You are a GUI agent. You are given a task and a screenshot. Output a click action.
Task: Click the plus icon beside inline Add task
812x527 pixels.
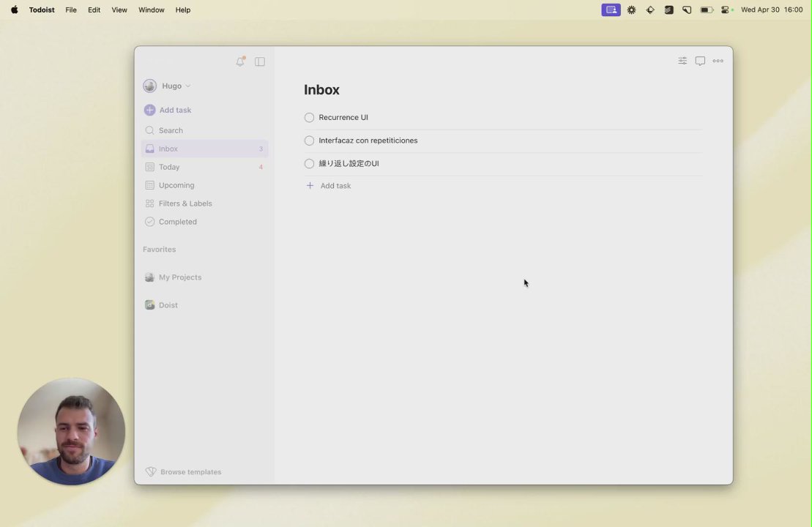click(x=310, y=185)
